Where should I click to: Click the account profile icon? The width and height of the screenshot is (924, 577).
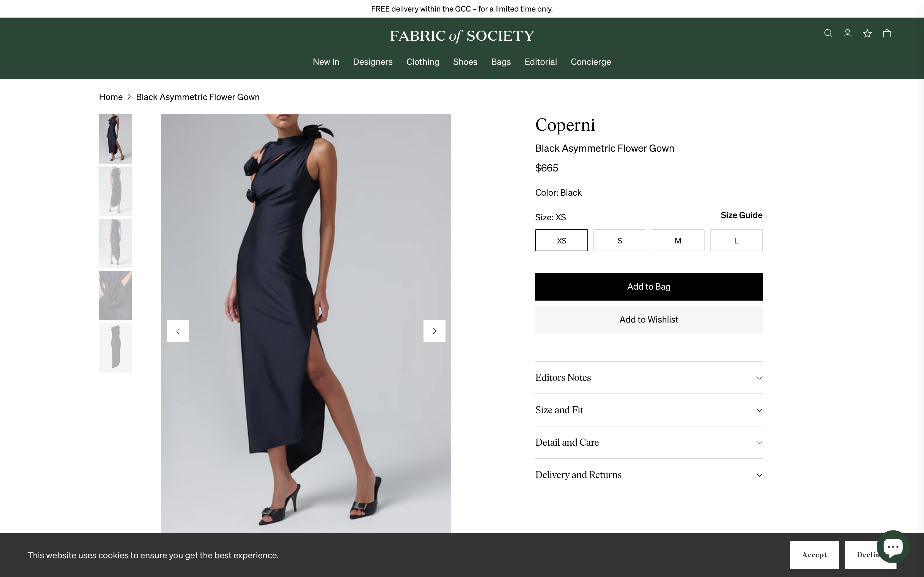pos(847,33)
